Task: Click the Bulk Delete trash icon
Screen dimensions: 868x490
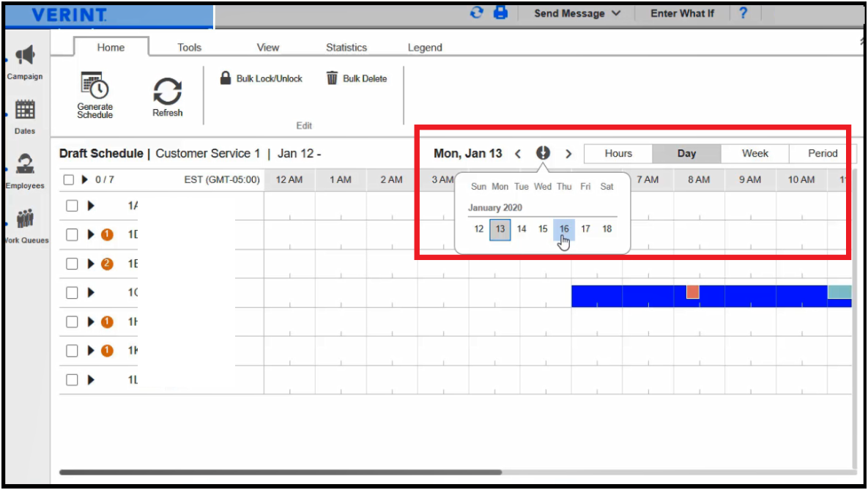Action: point(332,78)
